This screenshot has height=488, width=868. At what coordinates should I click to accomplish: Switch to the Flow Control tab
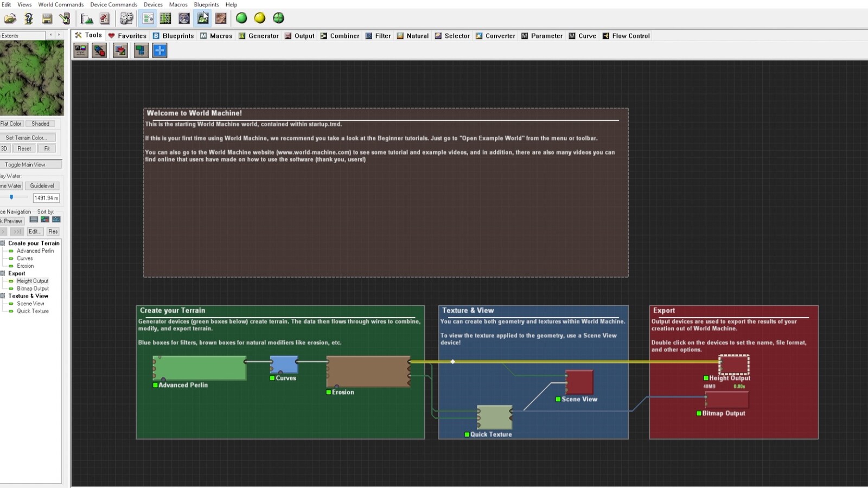(x=626, y=36)
